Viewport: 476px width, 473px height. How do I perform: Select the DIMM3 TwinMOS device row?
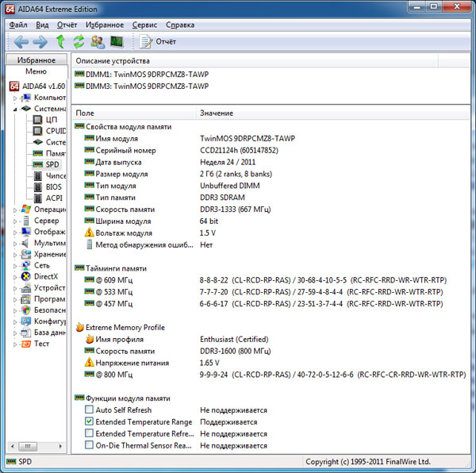(x=142, y=87)
